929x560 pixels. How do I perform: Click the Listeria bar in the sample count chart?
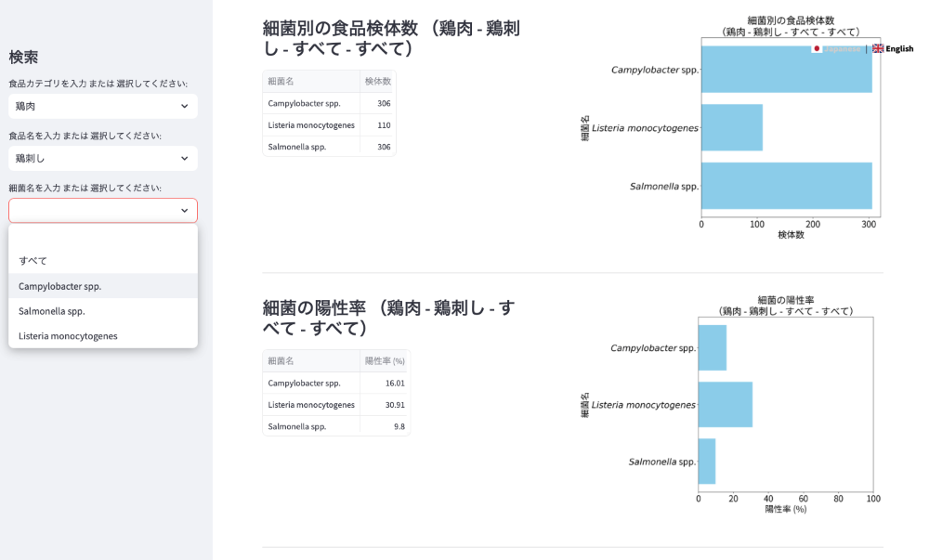(731, 127)
